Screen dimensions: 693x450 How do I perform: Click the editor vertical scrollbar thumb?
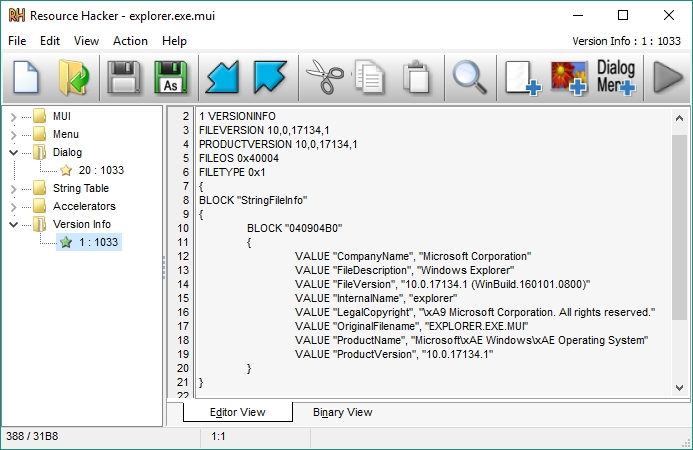679,227
